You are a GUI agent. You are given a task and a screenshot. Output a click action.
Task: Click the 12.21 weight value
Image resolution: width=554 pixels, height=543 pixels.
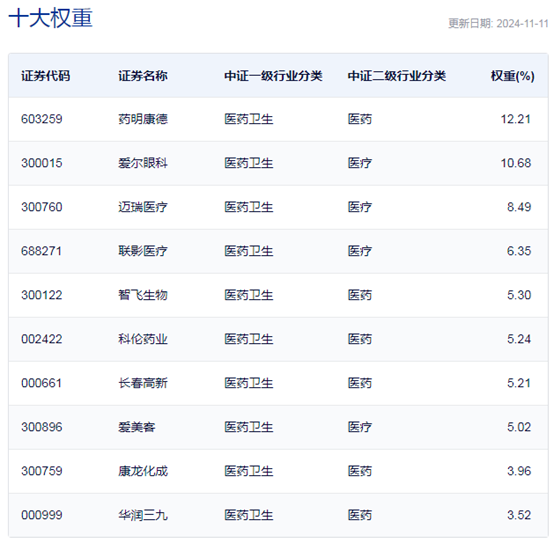(516, 119)
